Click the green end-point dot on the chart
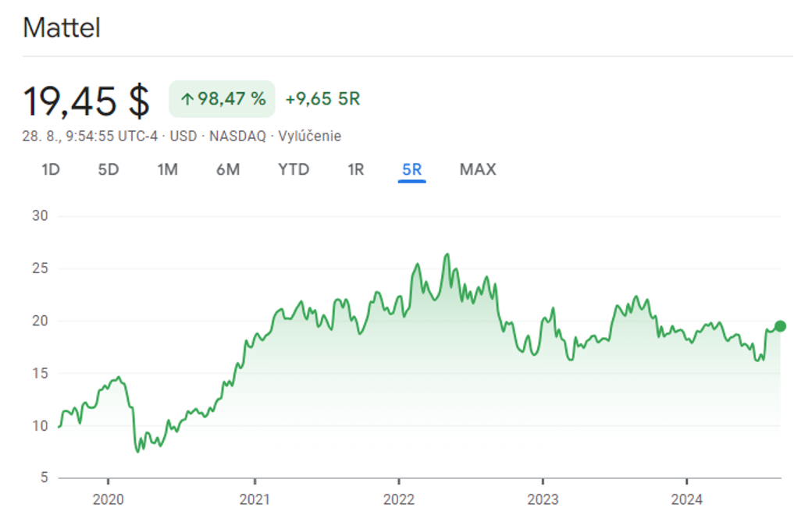812x515 pixels. click(780, 326)
